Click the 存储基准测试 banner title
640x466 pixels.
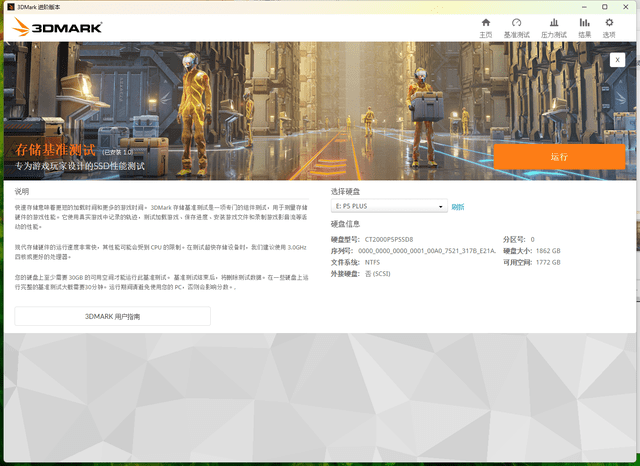[55, 150]
